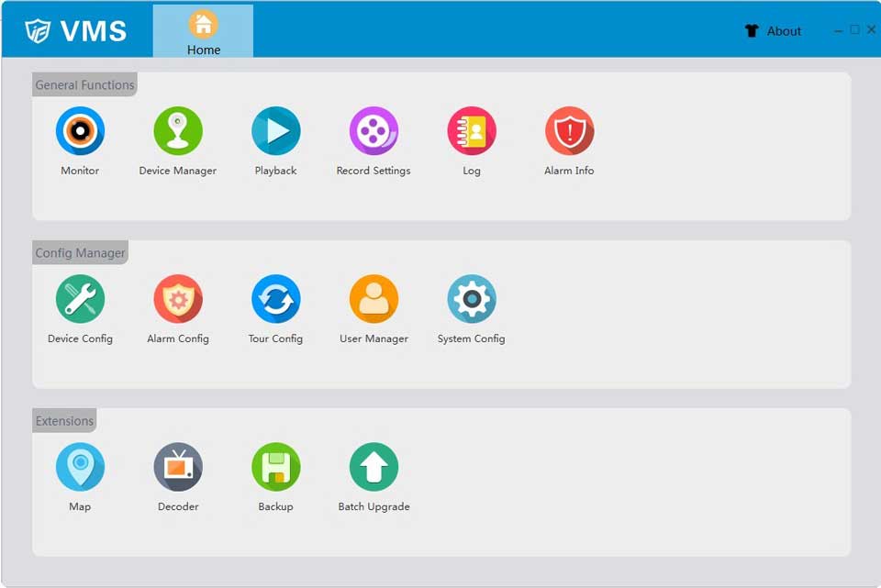
Task: Switch to the Home tab
Action: tap(203, 32)
